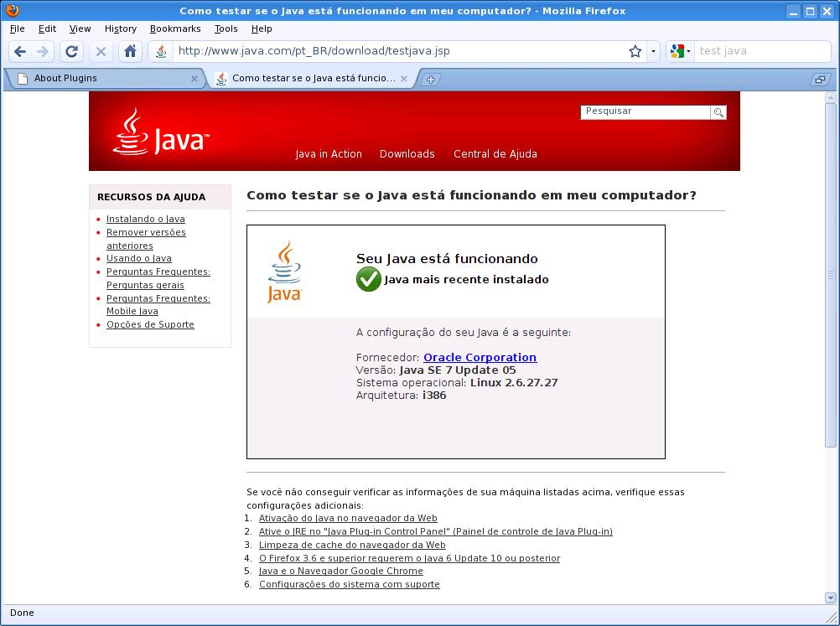Click the 'i386' architecture value

pyautogui.click(x=434, y=396)
